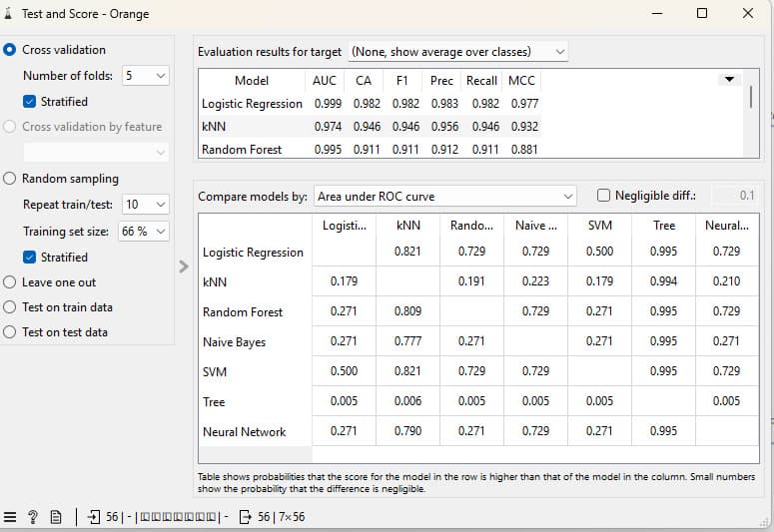Click the kNN comparison column header
The height and width of the screenshot is (532, 774).
click(408, 226)
